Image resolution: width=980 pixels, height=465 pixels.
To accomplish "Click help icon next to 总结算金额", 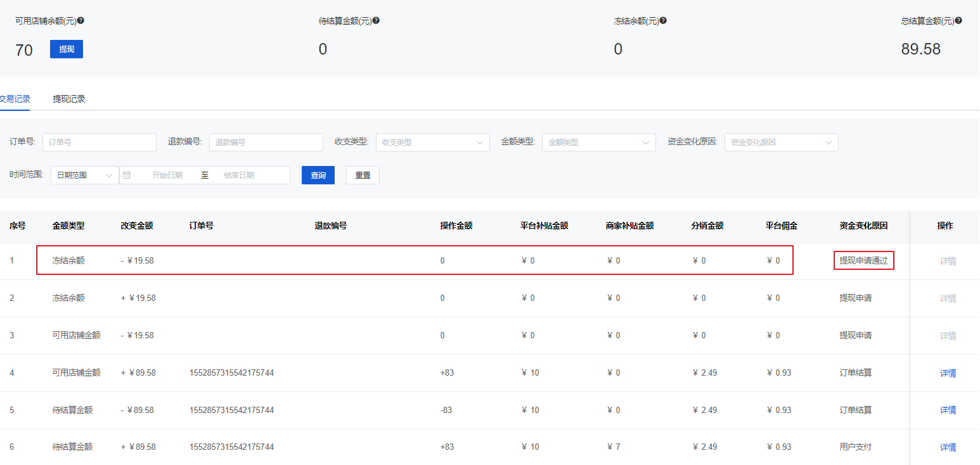I will [958, 21].
